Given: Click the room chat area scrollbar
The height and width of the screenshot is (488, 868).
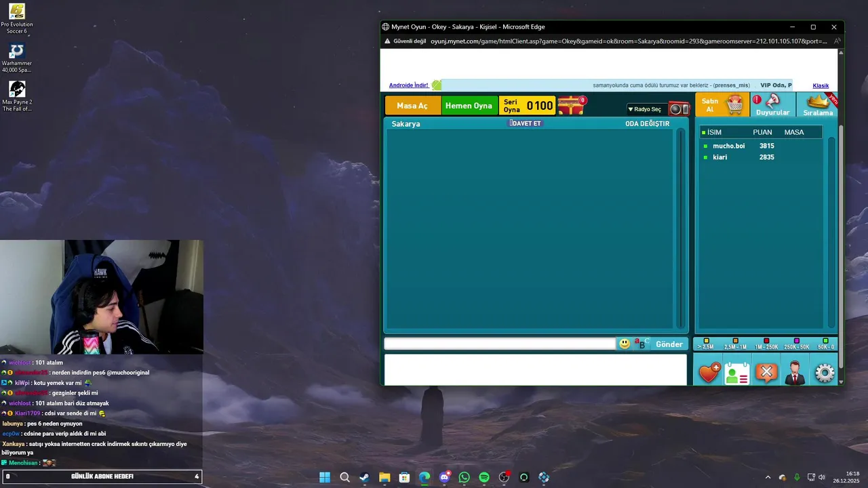Looking at the screenshot, I should click(x=681, y=228).
